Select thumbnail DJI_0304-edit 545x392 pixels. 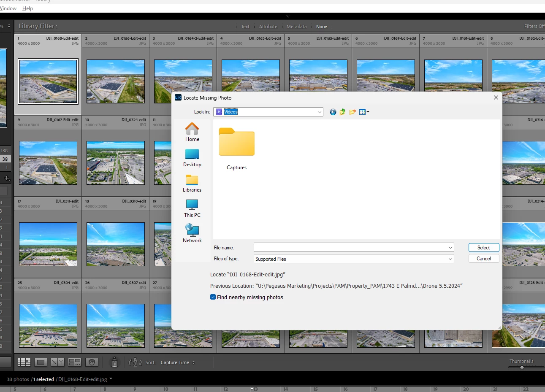point(48,326)
